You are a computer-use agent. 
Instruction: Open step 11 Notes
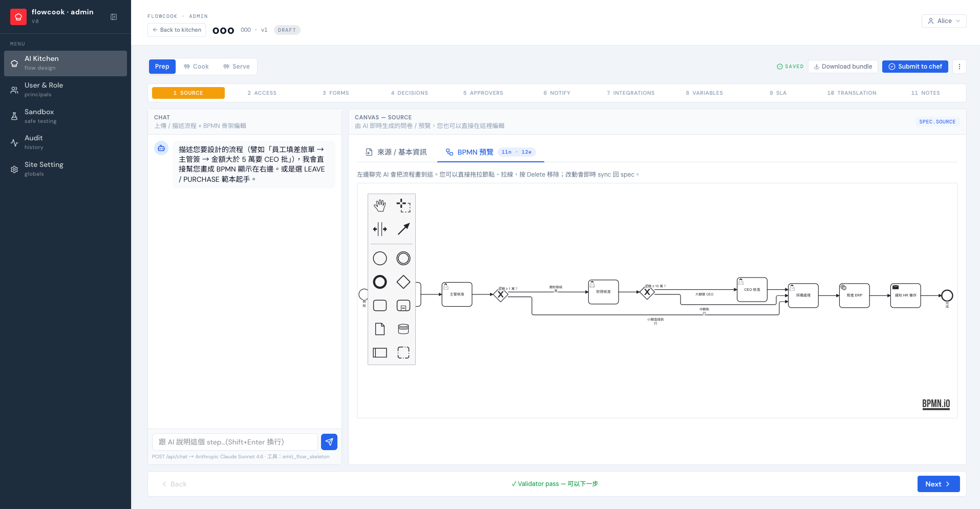(926, 93)
